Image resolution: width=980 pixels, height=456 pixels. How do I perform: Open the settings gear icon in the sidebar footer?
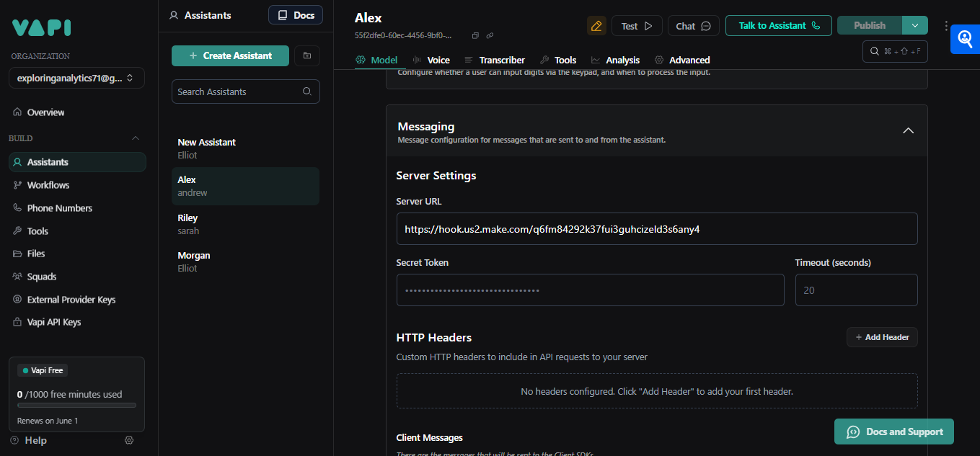click(x=129, y=440)
